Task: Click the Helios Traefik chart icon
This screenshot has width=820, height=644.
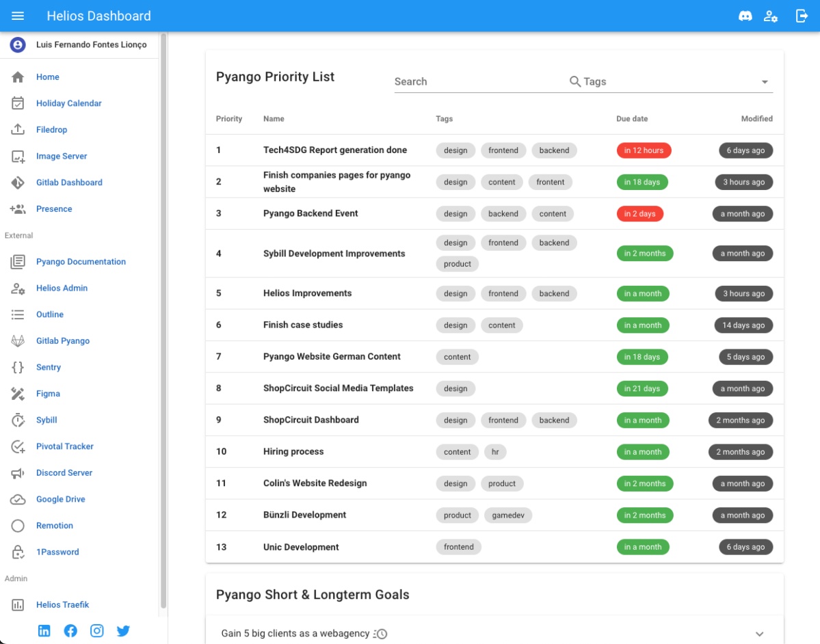Action: coord(18,605)
